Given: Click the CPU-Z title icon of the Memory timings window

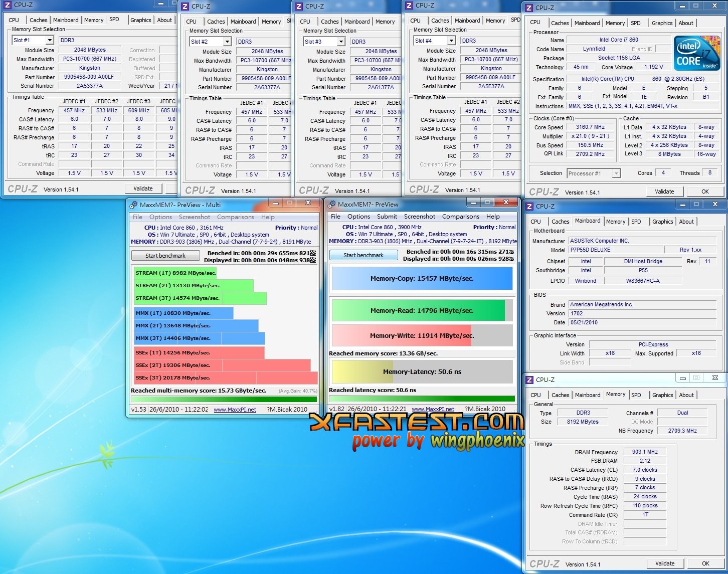Looking at the screenshot, I should point(529,379).
